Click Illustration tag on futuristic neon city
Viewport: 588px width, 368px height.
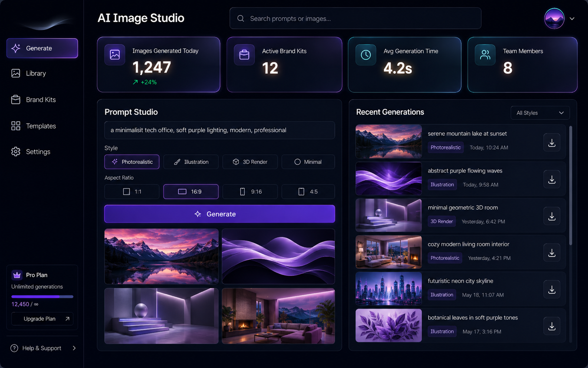coord(442,295)
